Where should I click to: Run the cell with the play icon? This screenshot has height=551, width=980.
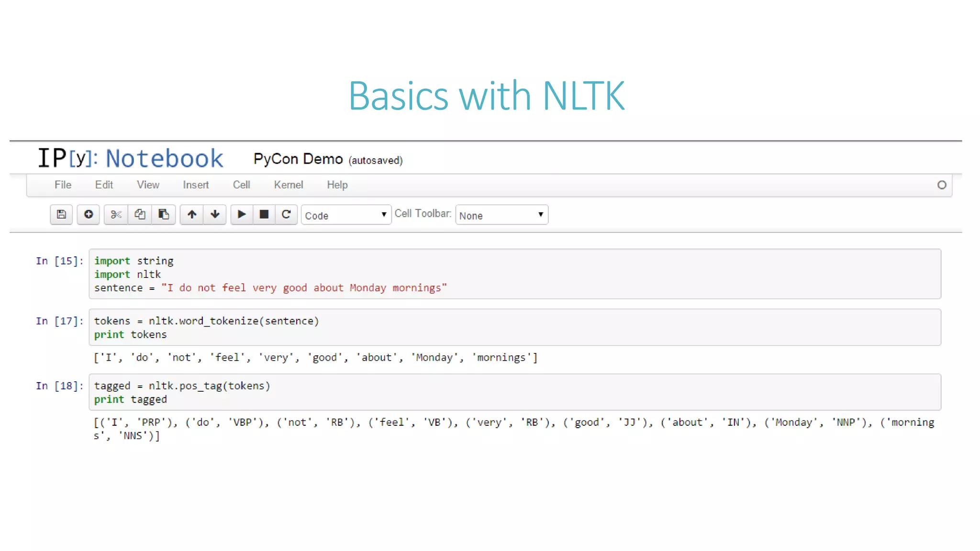(242, 214)
